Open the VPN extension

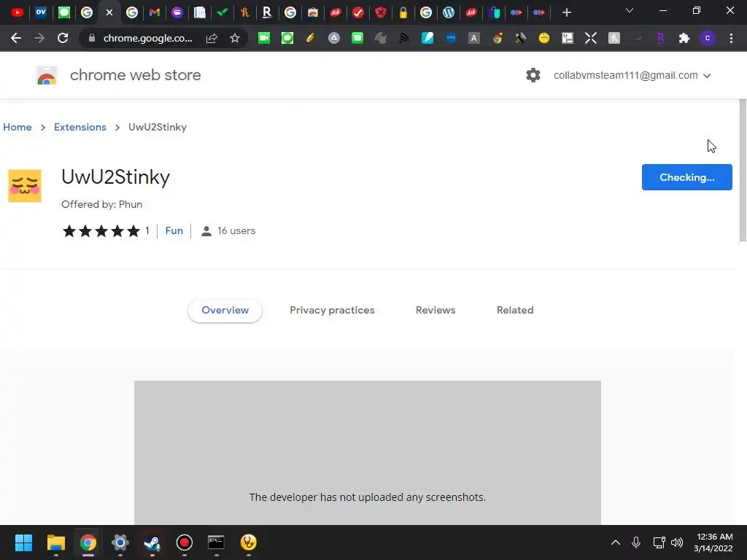coord(451,38)
